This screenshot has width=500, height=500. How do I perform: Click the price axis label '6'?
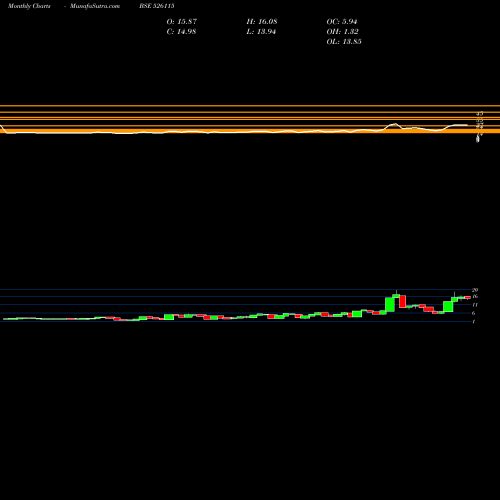pyautogui.click(x=474, y=313)
